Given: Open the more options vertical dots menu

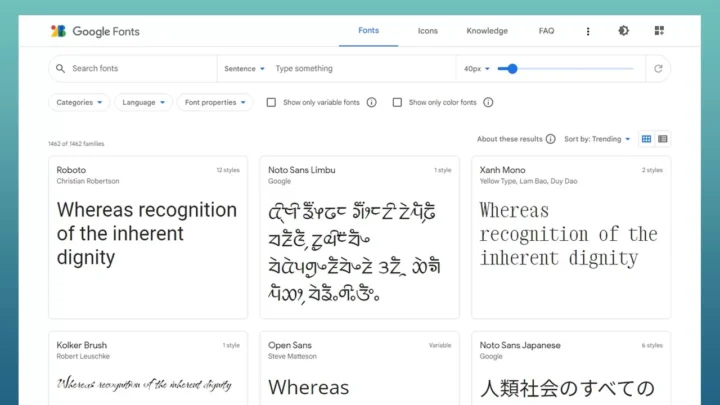Looking at the screenshot, I should point(588,31).
